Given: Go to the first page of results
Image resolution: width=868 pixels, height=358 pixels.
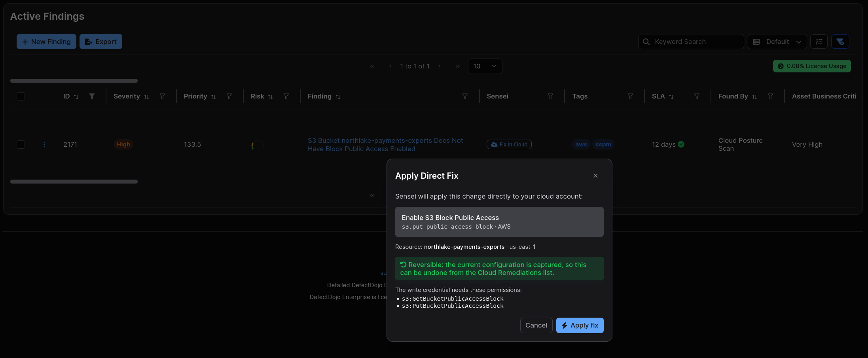Looking at the screenshot, I should pos(372,66).
